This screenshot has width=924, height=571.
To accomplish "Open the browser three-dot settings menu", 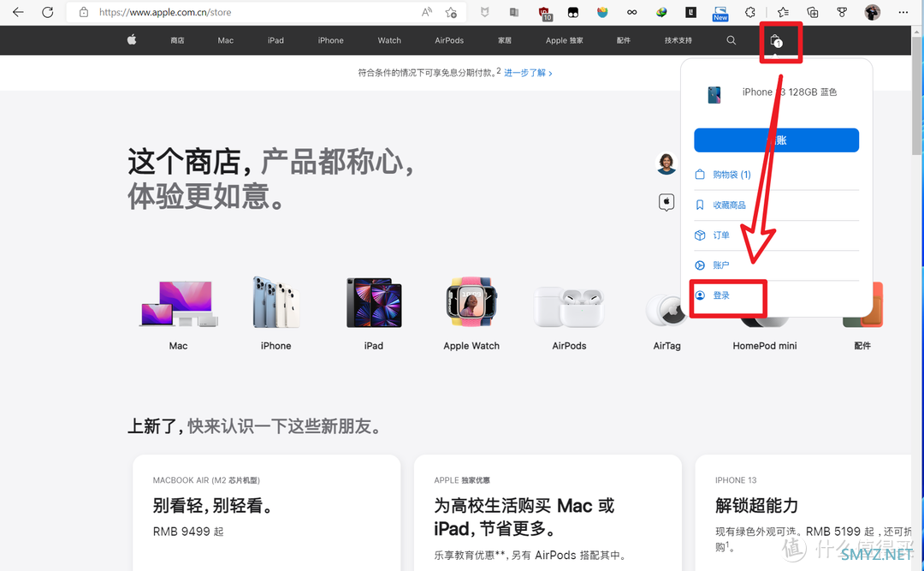I will point(903,13).
